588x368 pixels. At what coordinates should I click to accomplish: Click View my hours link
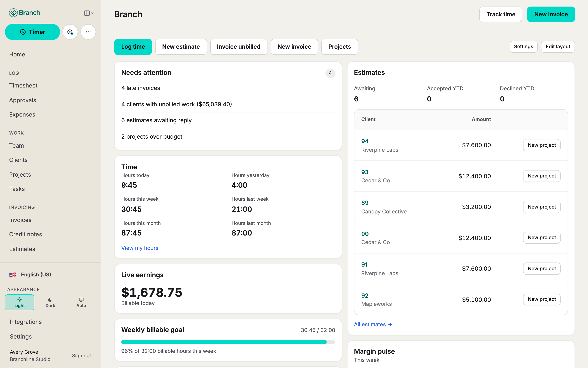click(140, 248)
